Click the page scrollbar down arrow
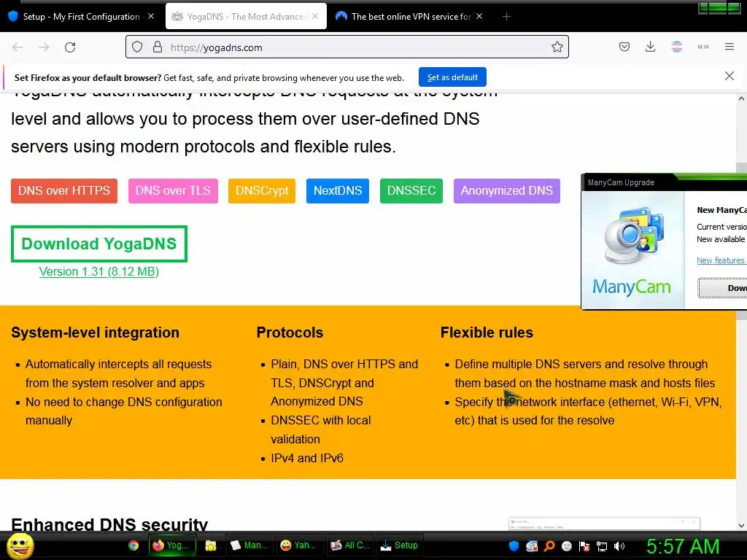 (741, 525)
